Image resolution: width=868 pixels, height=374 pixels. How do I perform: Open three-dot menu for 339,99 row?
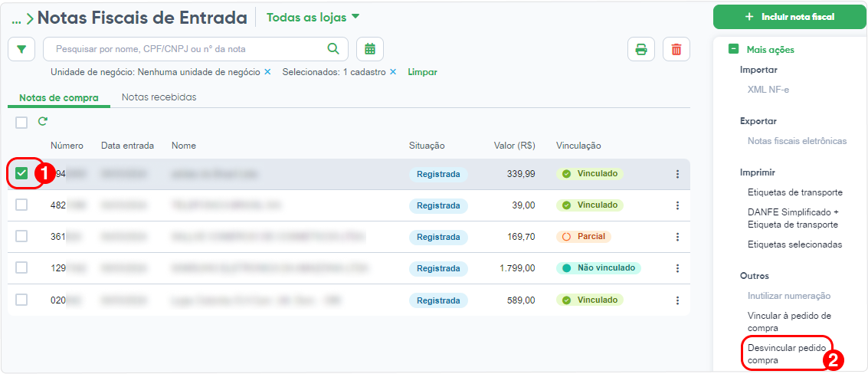coord(677,175)
